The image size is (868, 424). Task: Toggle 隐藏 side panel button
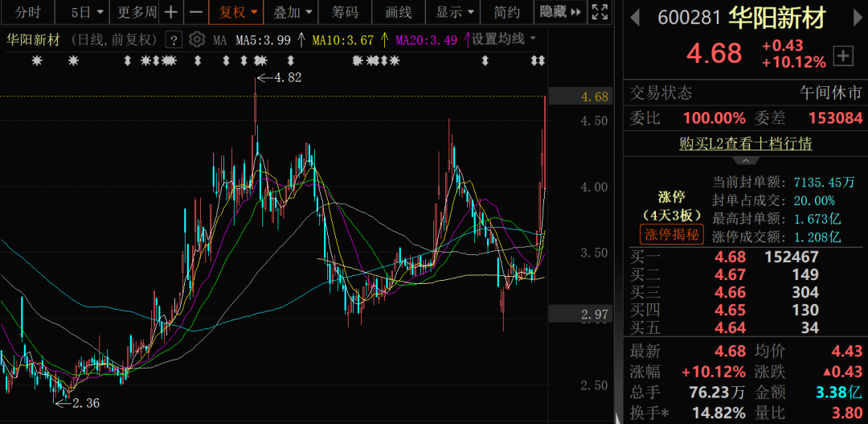click(x=556, y=12)
